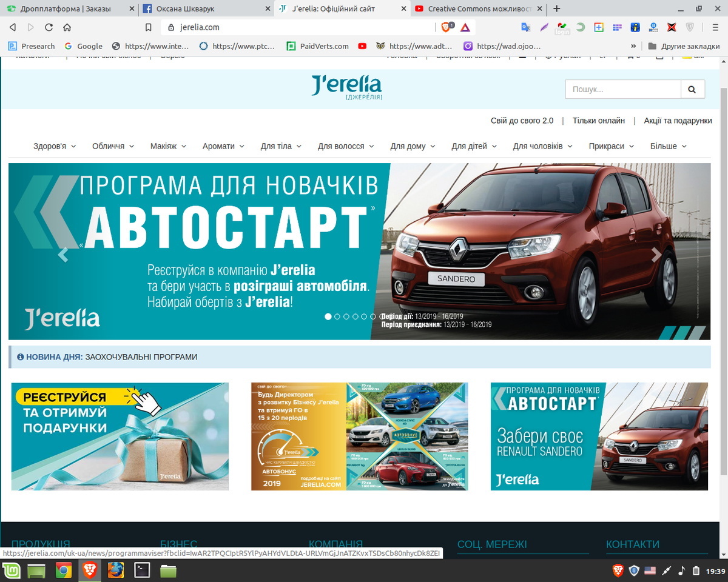Image resolution: width=728 pixels, height=582 pixels.
Task: Open the Акції та подарунки link
Action: (x=678, y=121)
